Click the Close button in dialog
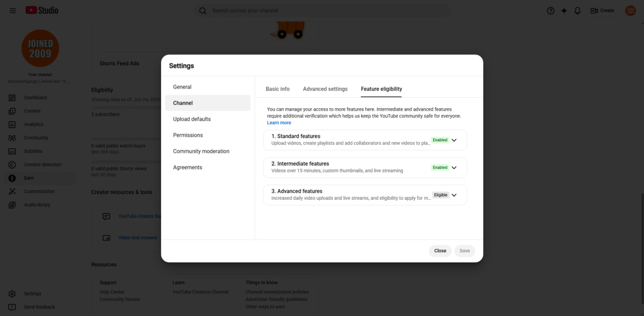The image size is (644, 316). (x=440, y=251)
